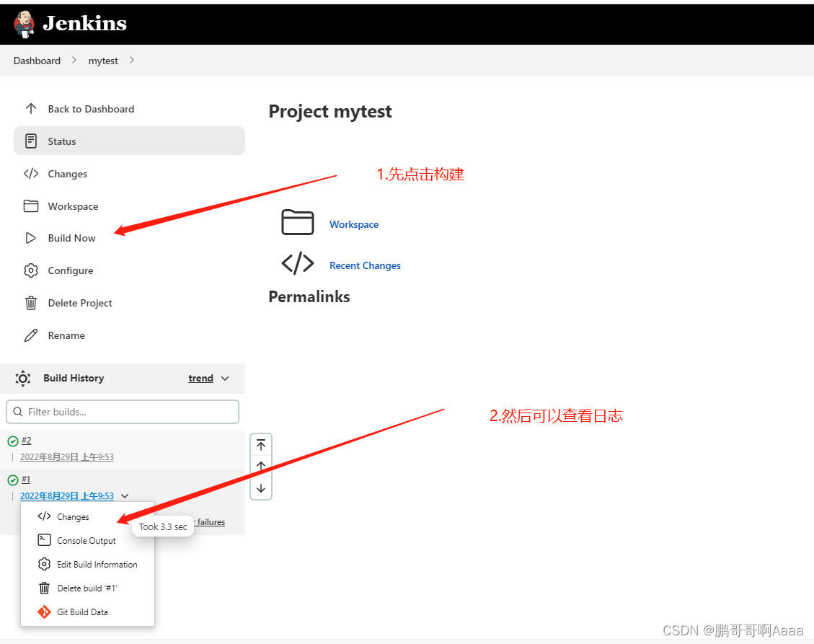Focus the Filter builds input field
814x644 pixels.
coord(123,412)
